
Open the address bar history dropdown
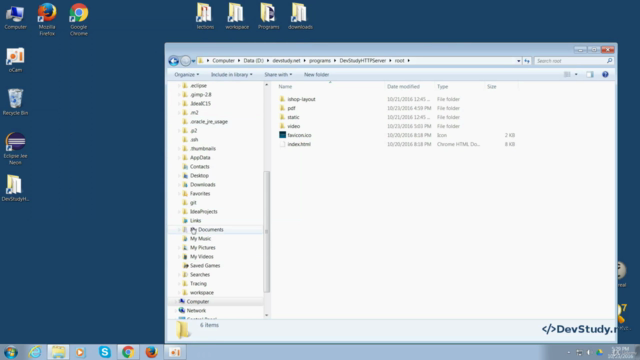(518, 61)
